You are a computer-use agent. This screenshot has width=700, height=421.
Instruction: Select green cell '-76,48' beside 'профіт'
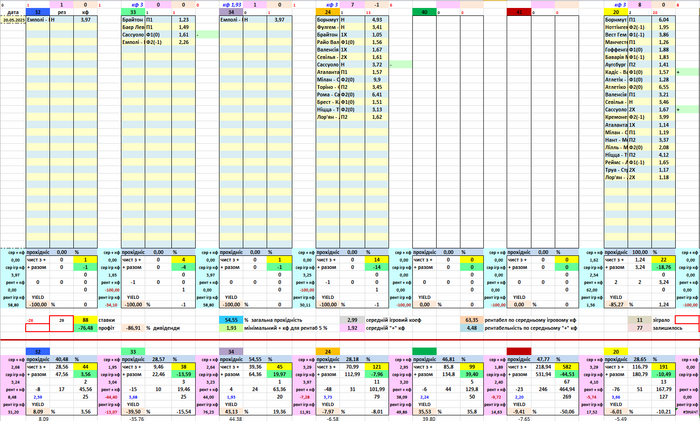[x=85, y=328]
